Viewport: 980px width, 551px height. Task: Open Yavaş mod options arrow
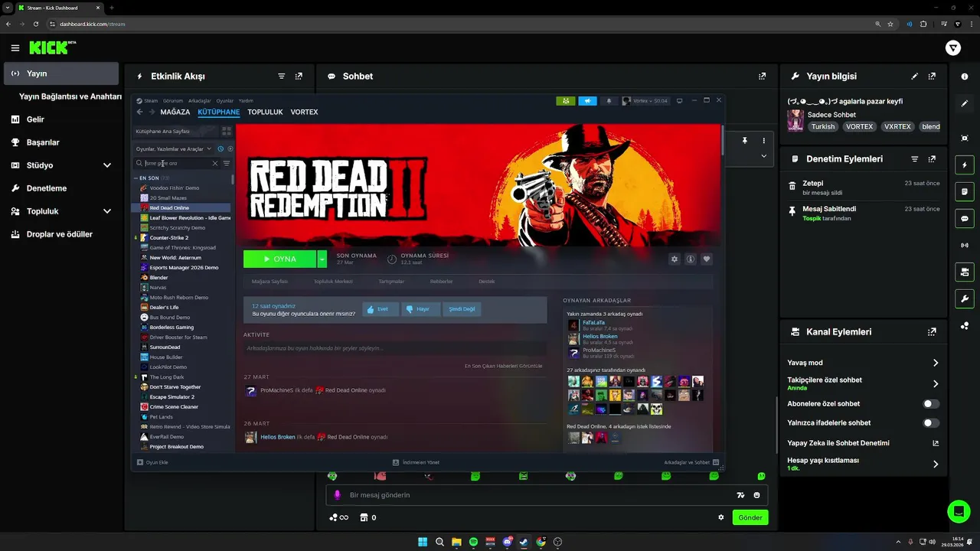point(936,363)
